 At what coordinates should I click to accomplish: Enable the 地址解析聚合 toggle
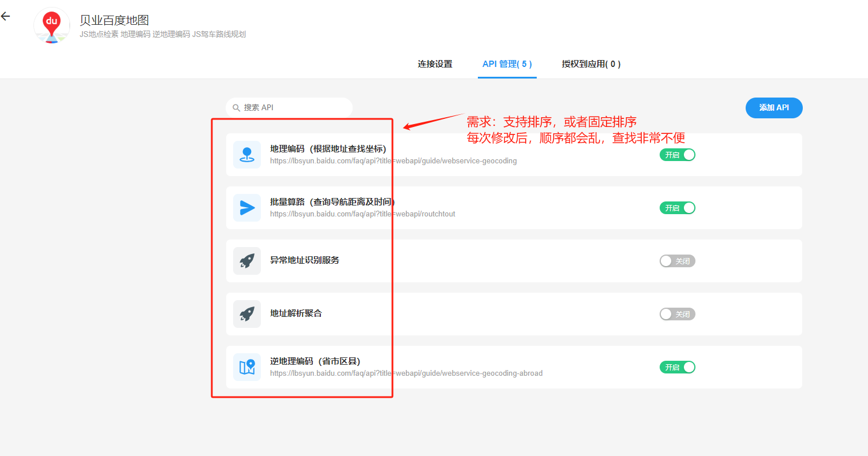(x=678, y=314)
